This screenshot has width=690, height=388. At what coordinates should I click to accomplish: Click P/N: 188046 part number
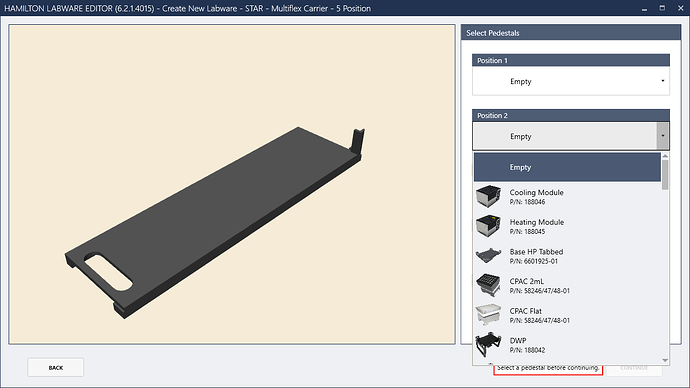point(527,202)
